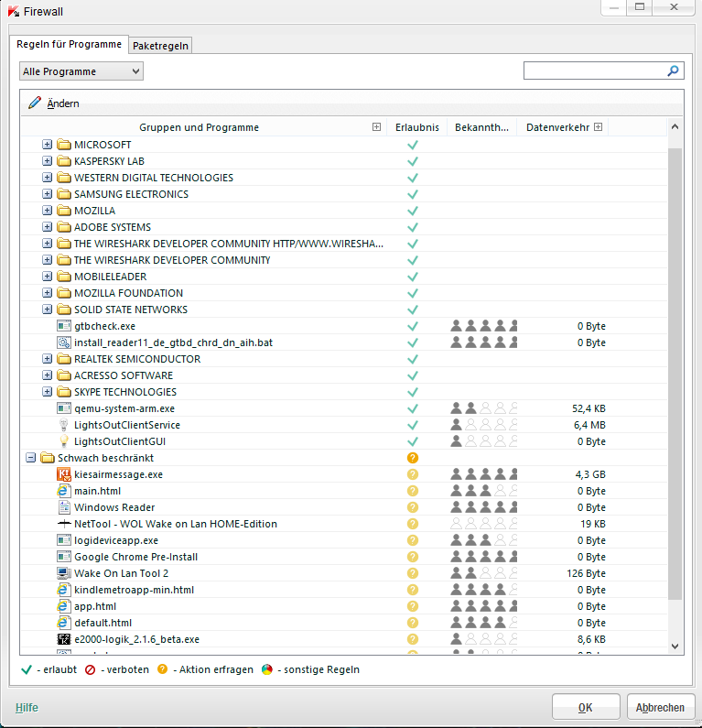Open the Alle Programme dropdown
Viewport: 702px width, 728px height.
pos(81,71)
